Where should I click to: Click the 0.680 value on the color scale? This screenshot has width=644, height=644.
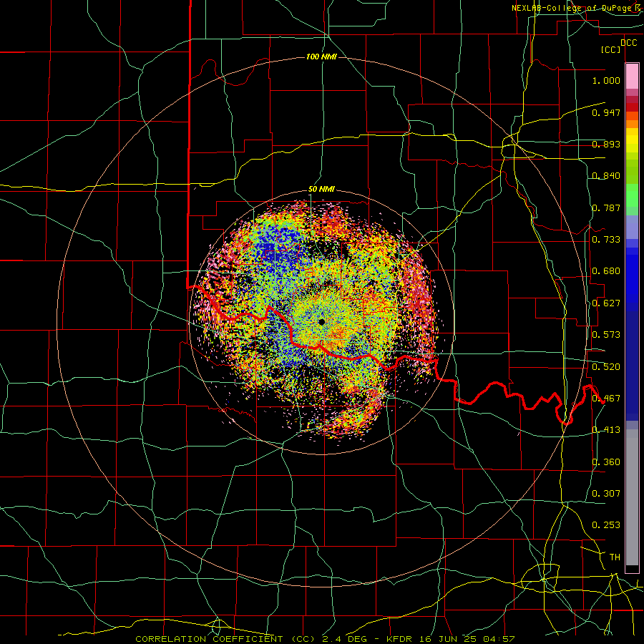pyautogui.click(x=606, y=271)
